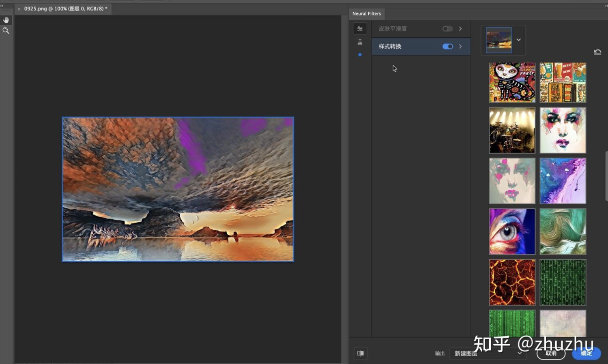Screen dimensions: 608x364
Task: Expand the 皮肤平滑度 filter options arrow
Action: (460, 29)
